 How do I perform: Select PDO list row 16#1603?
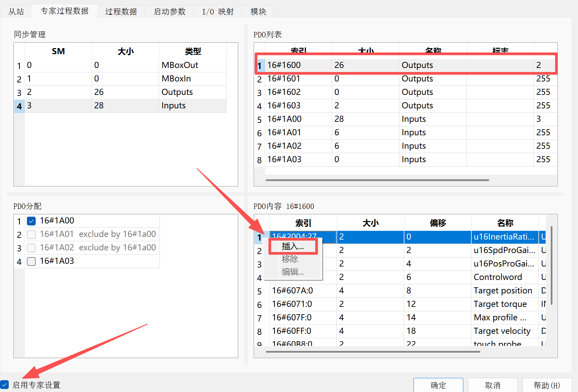[411, 106]
